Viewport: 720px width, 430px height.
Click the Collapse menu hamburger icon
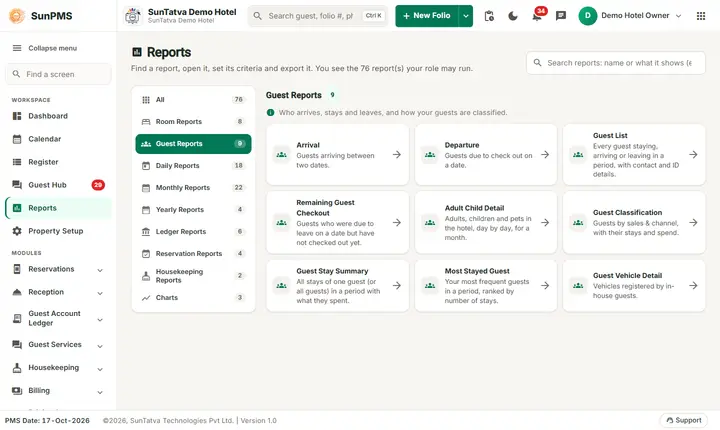point(17,48)
